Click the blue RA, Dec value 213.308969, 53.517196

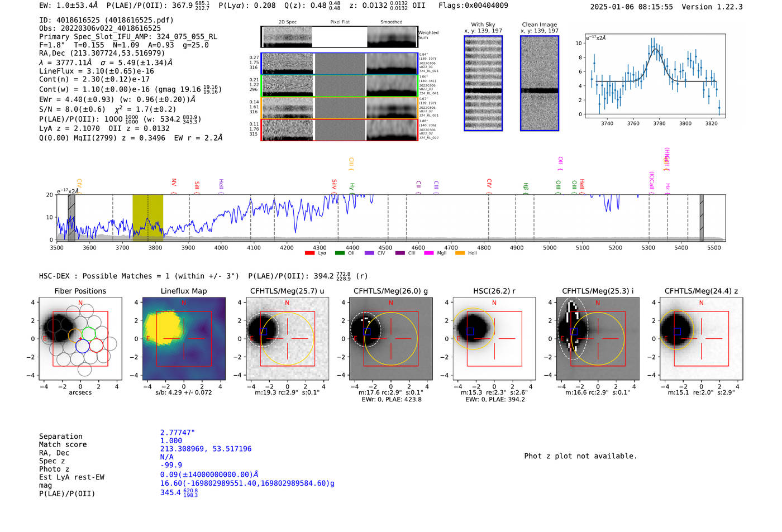click(x=206, y=449)
